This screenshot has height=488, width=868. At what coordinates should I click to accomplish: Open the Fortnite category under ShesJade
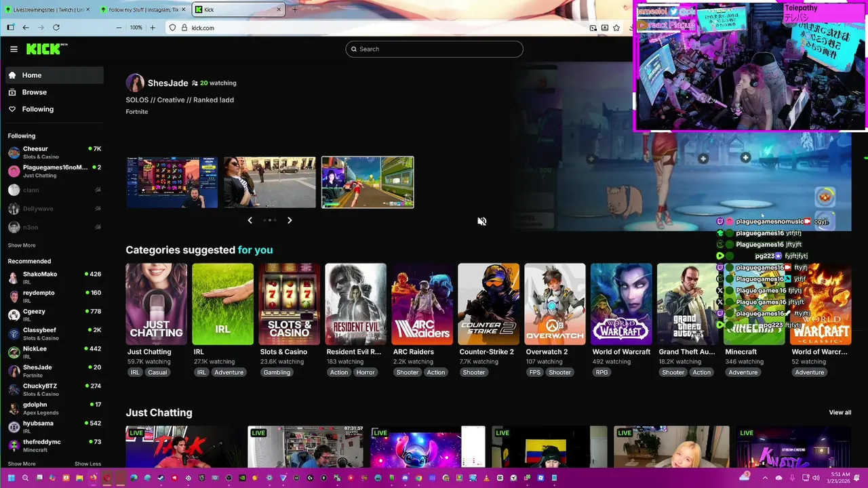(137, 112)
